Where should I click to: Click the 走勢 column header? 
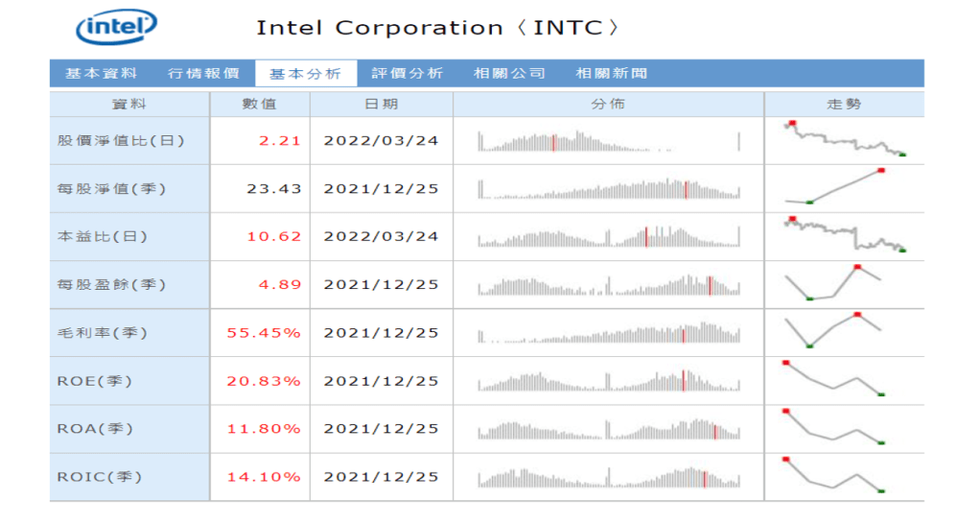pyautogui.click(x=844, y=104)
